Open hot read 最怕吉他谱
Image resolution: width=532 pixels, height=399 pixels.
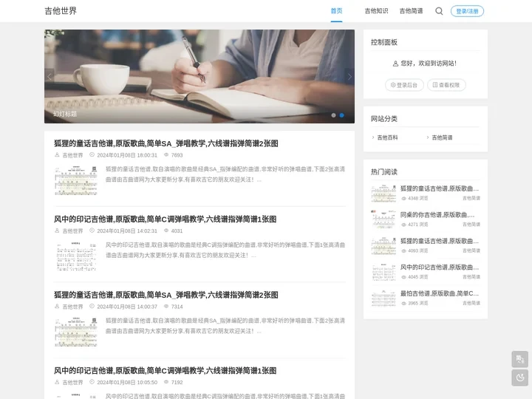440,293
